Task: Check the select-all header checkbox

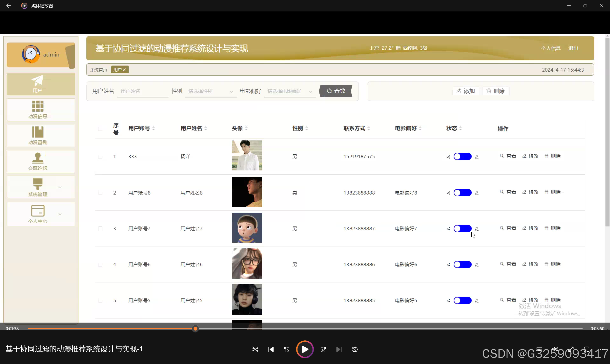Action: point(100,129)
